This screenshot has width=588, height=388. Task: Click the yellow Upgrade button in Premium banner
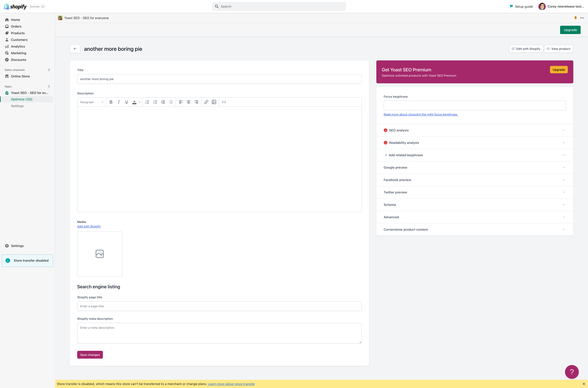(559, 70)
